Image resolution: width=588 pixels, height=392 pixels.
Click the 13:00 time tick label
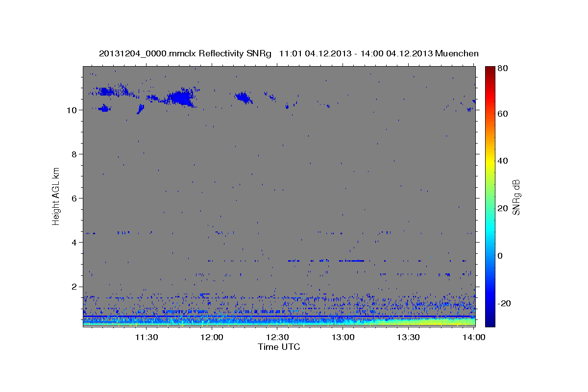[343, 337]
